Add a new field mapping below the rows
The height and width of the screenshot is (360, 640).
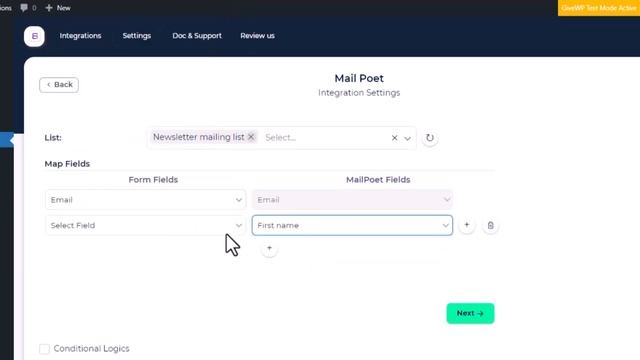(269, 248)
